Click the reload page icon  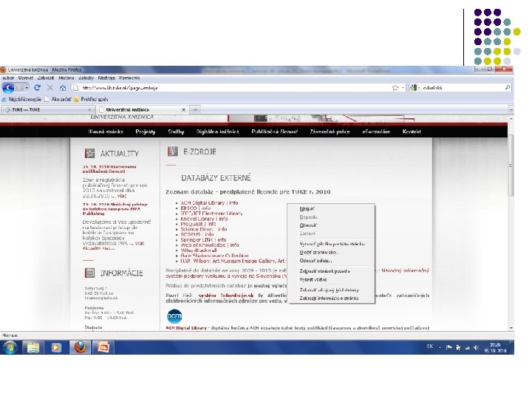(38, 88)
